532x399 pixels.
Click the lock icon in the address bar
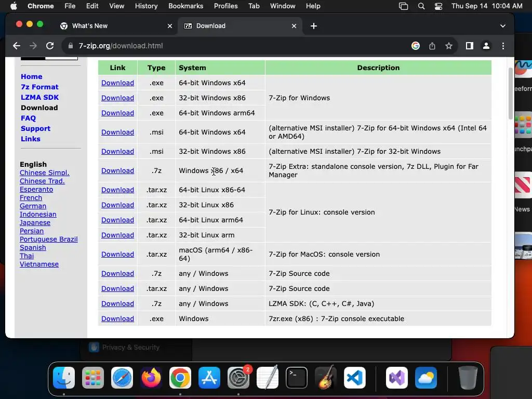pos(71,46)
